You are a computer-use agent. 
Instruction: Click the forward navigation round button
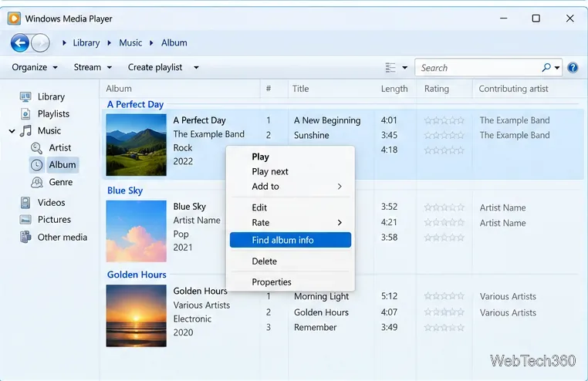pyautogui.click(x=40, y=42)
